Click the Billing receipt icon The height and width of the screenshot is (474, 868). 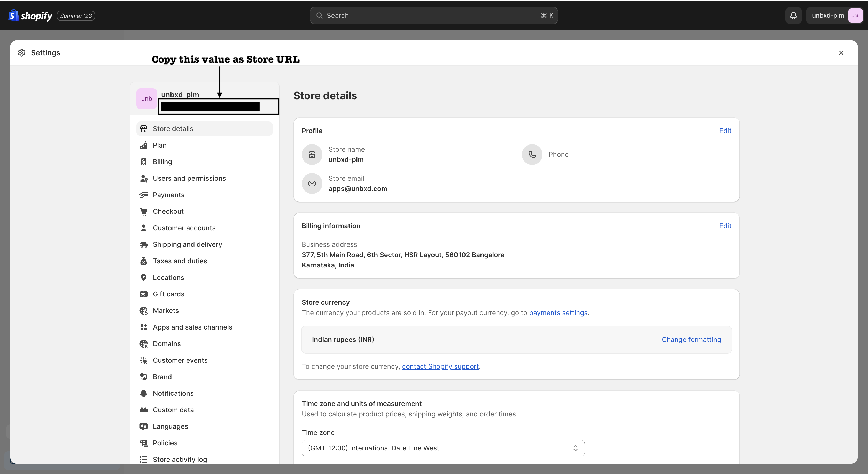point(144,162)
